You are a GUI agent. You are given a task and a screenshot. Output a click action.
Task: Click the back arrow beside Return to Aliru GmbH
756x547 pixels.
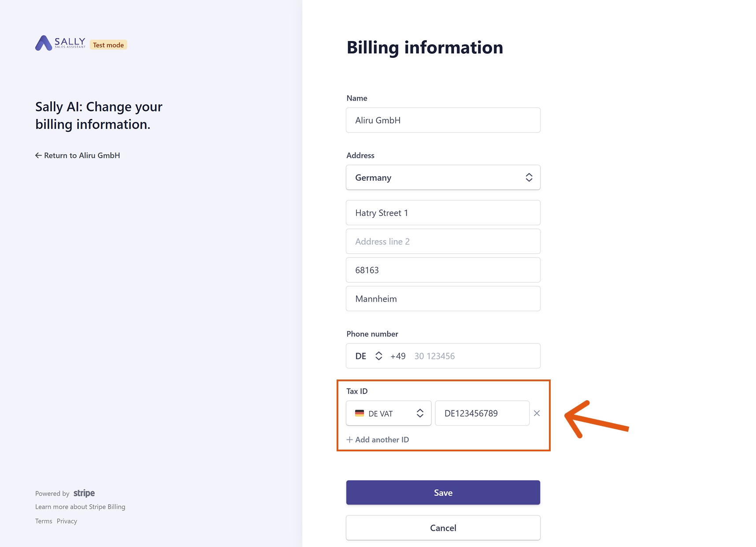pyautogui.click(x=38, y=155)
